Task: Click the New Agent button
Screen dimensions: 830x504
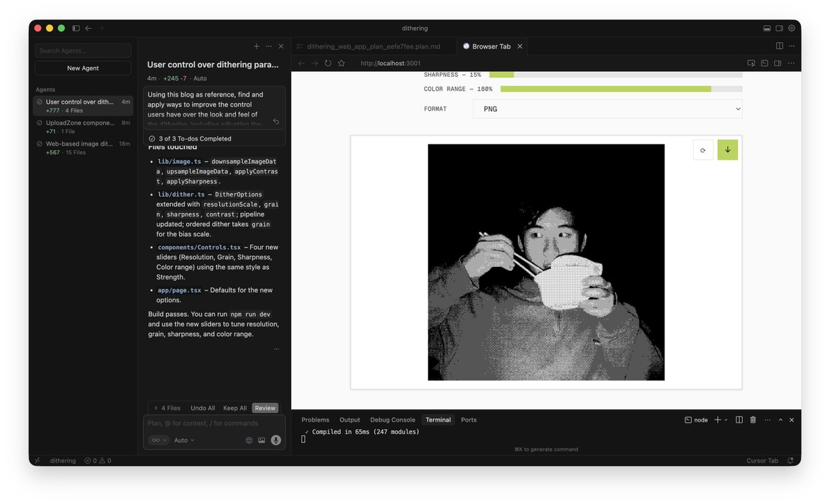Action: [x=83, y=68]
